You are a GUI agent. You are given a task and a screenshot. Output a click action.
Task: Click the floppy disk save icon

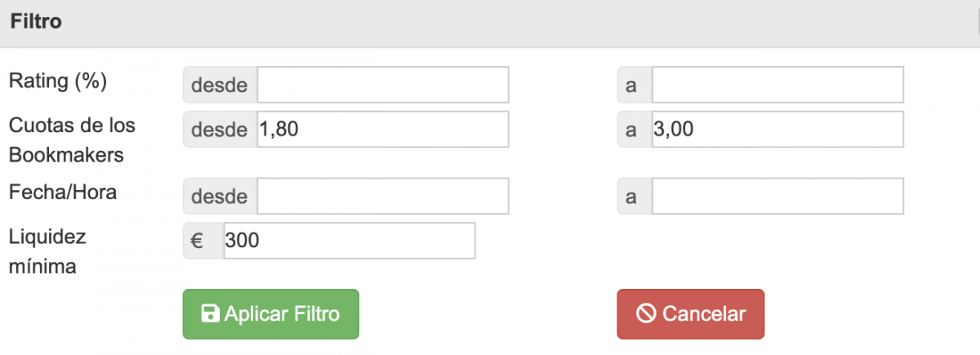(210, 314)
